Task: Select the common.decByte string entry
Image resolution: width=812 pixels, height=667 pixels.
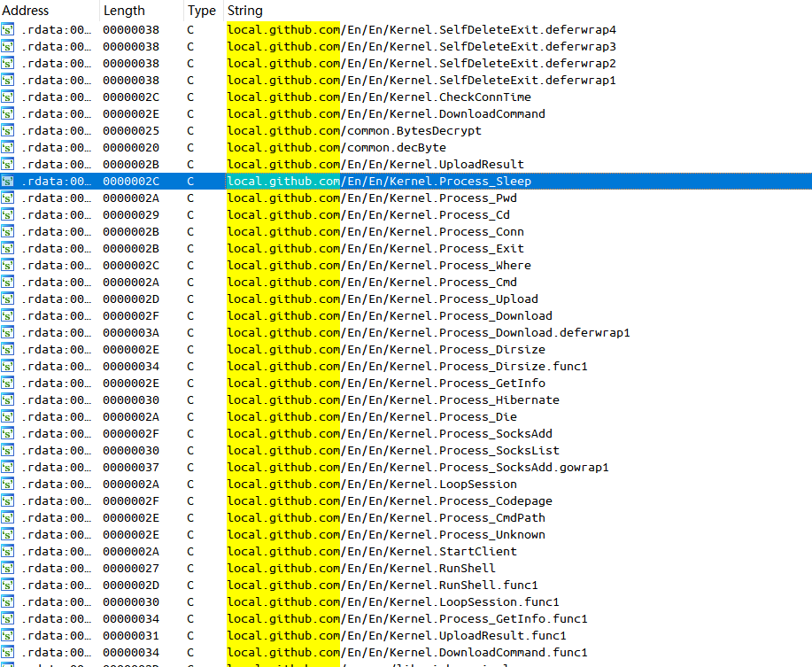Action: tap(336, 148)
